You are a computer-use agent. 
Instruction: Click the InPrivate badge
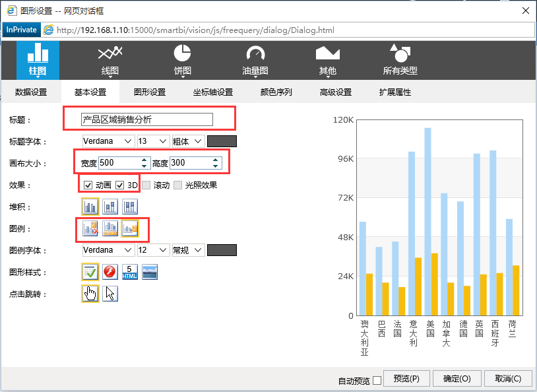22,30
